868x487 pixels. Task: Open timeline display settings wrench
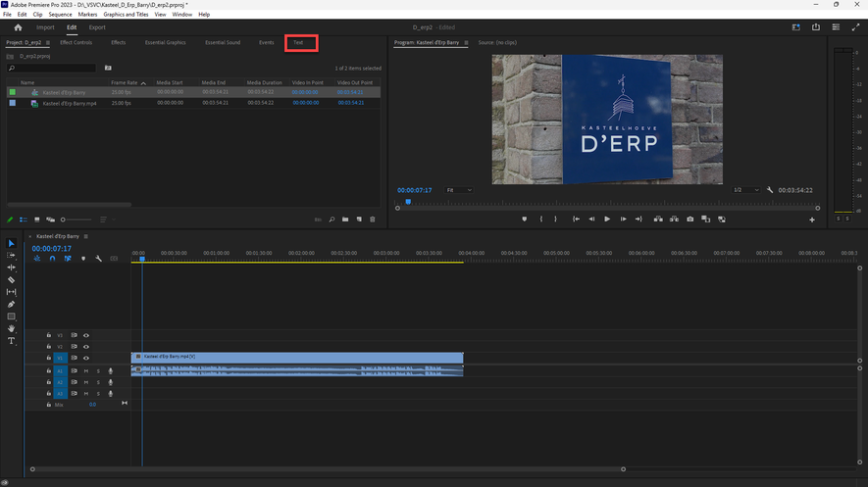click(x=98, y=258)
